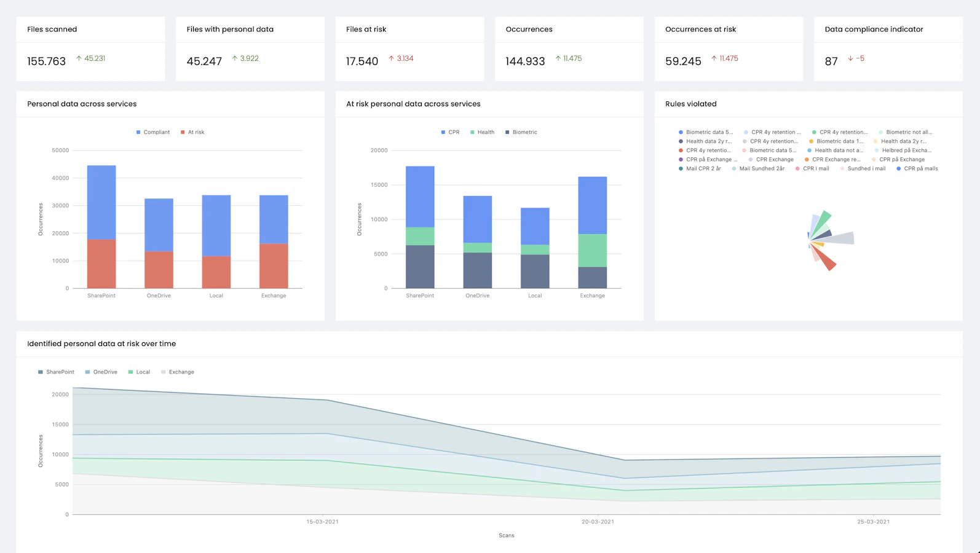Click the Mail CPR 2 år legend dot
Image resolution: width=980 pixels, height=553 pixels.
tap(681, 168)
